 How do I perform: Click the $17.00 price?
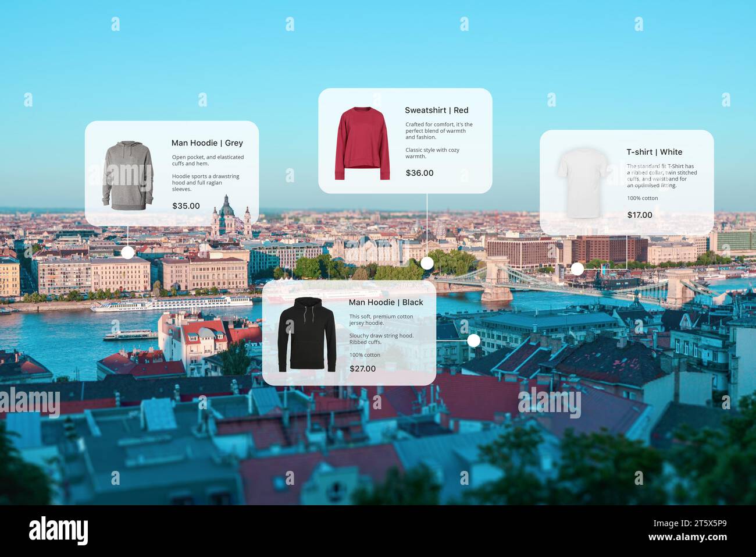pyautogui.click(x=640, y=215)
